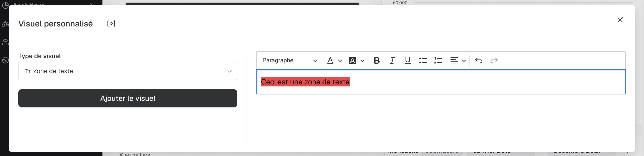Close the Visuel personnalisé dialog
This screenshot has width=644, height=156.
point(620,20)
